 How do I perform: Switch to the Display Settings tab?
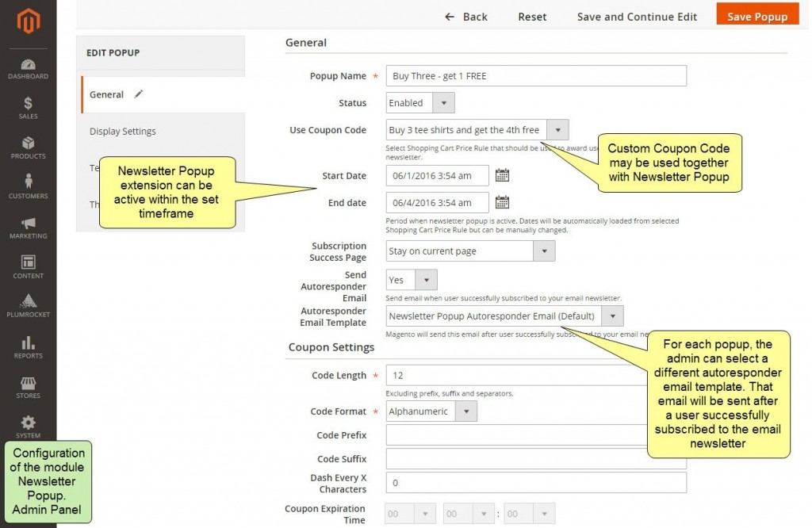[x=122, y=131]
